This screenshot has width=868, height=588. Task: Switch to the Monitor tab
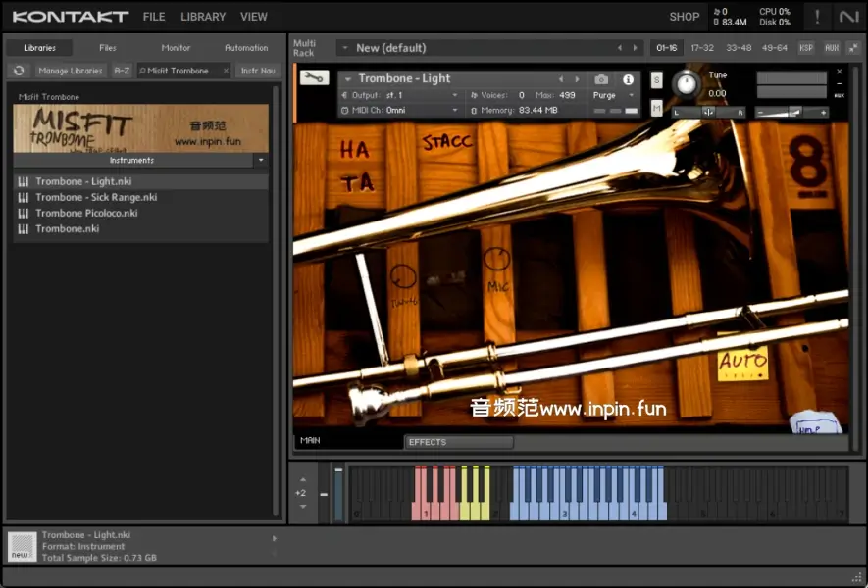point(176,48)
